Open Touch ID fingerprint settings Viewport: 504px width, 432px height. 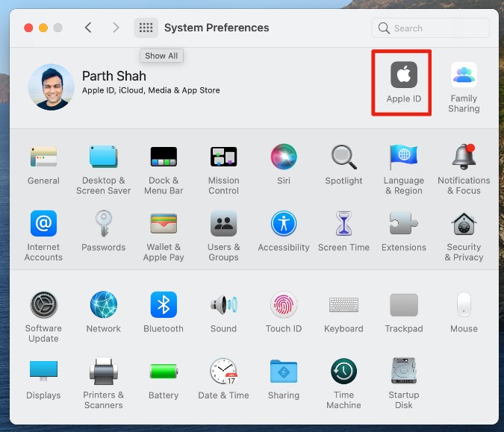point(283,304)
